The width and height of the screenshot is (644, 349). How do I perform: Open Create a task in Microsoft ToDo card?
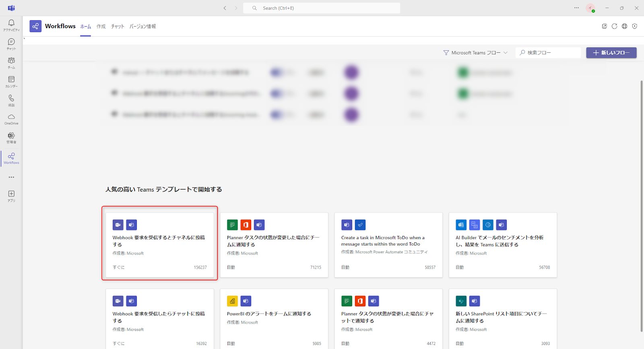click(388, 245)
